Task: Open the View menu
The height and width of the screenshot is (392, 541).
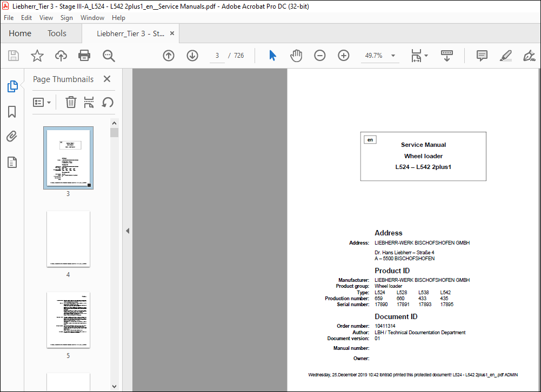Action: tap(46, 18)
